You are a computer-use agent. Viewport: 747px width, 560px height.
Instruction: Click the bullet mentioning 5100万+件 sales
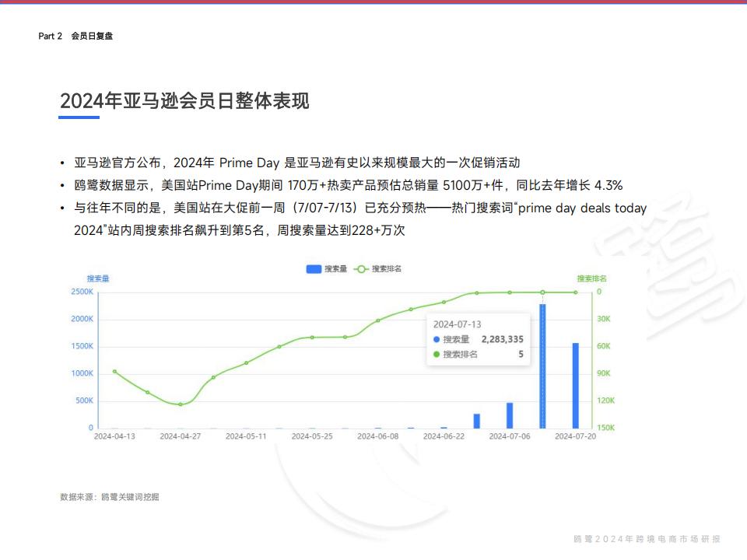349,185
